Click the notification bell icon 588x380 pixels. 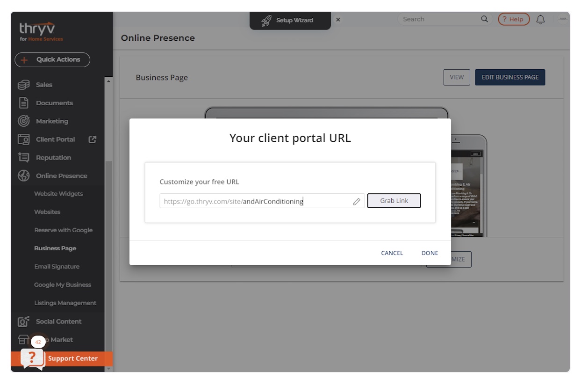[540, 19]
